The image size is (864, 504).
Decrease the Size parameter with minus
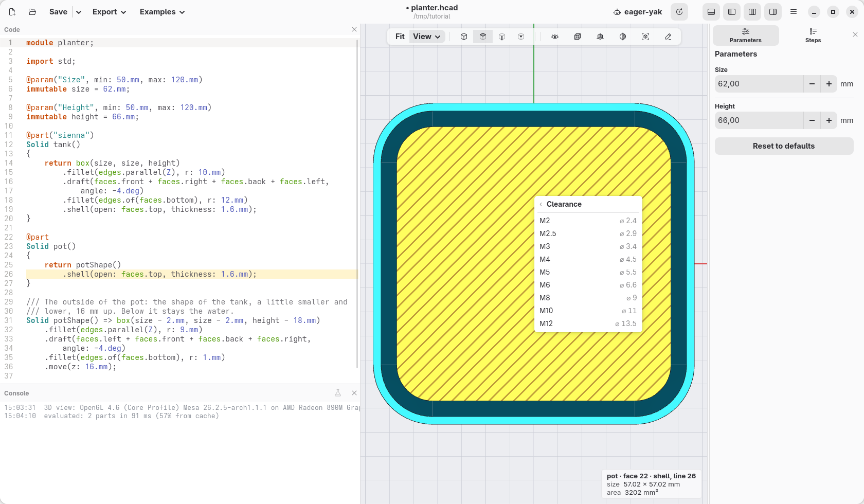pos(812,84)
